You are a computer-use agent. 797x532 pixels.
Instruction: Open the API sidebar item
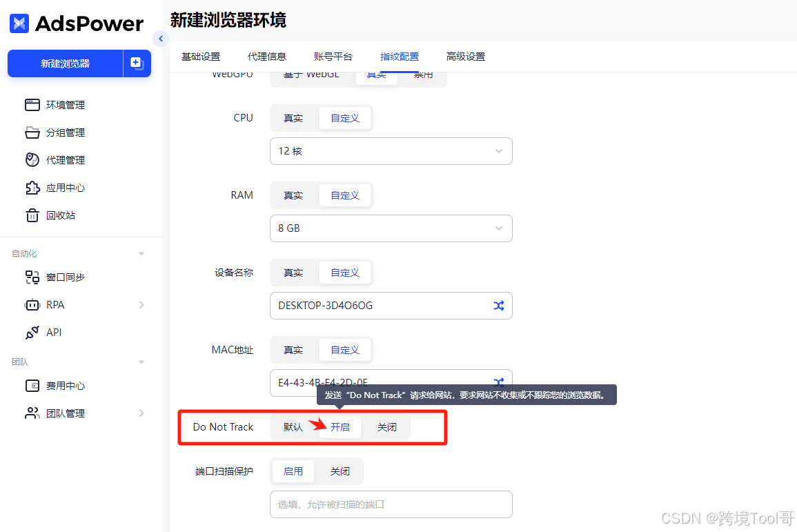(x=54, y=333)
